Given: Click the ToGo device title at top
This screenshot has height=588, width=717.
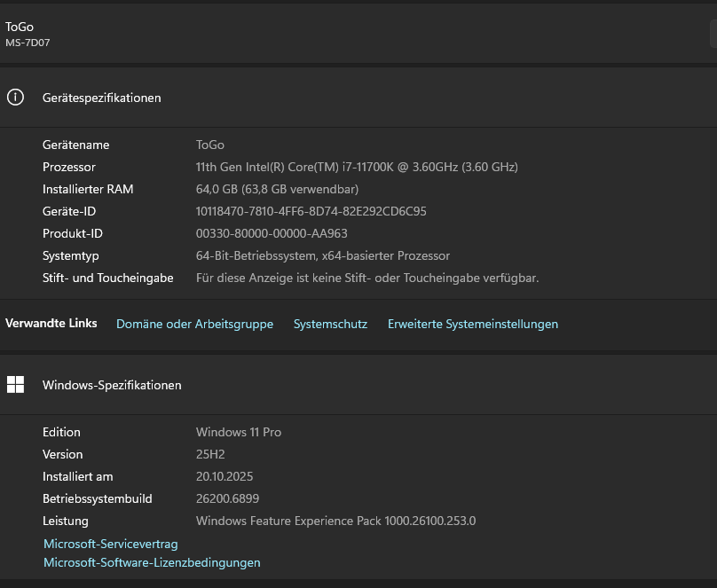Looking at the screenshot, I should [x=20, y=27].
